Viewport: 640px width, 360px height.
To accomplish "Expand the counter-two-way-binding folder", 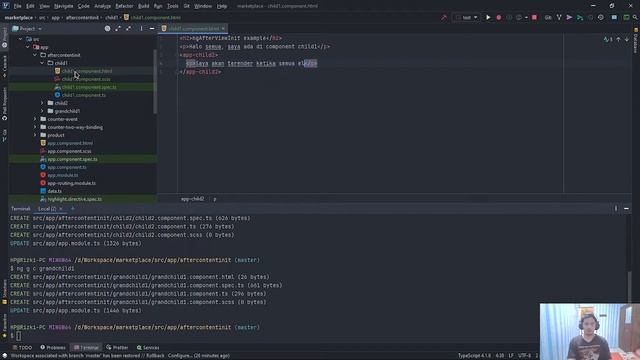I will [35, 127].
